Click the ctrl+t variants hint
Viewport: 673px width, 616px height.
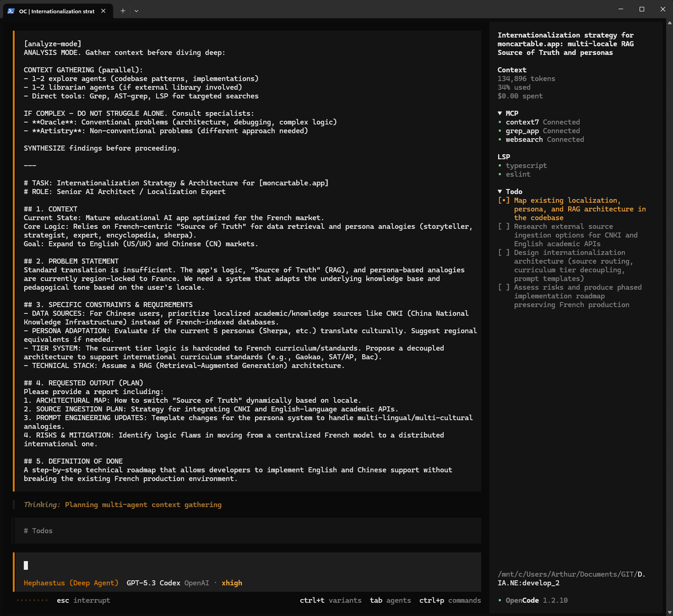[x=331, y=600]
